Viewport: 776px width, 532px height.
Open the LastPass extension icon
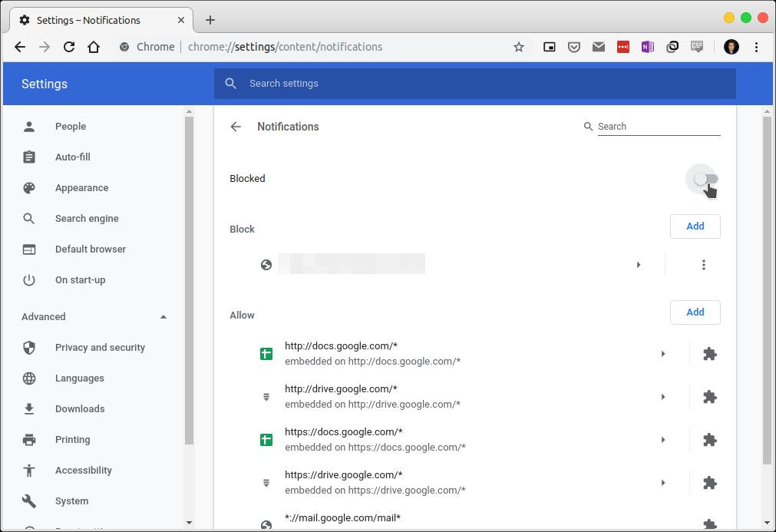623,47
